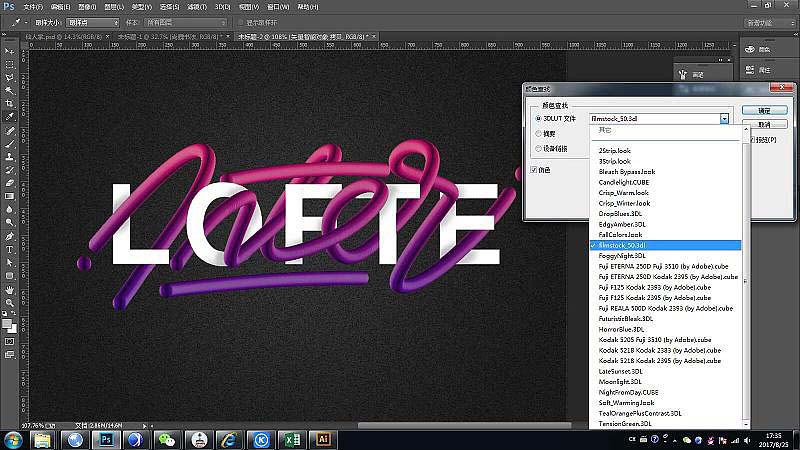Toggle the dither checkbox in dialog
Viewport: 800px width, 450px height.
[x=534, y=170]
